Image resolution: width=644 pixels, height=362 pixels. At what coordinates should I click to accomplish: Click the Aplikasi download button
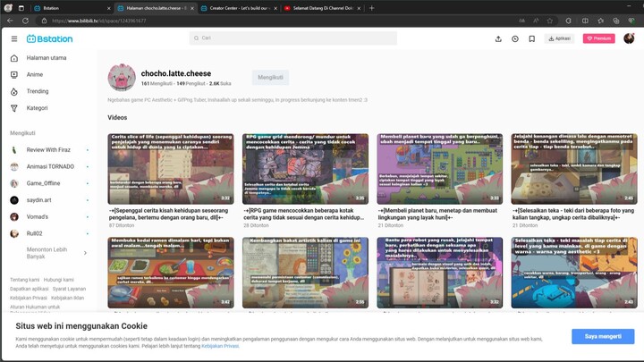559,39
